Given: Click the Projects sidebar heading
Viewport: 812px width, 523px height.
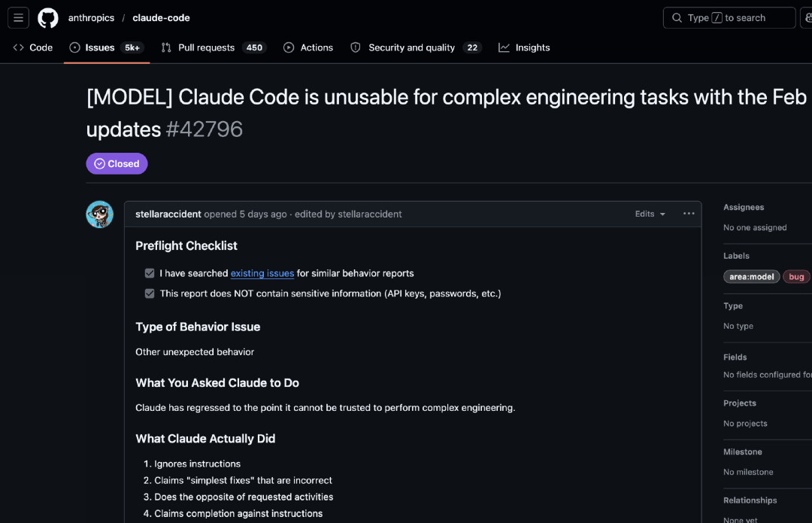Looking at the screenshot, I should [740, 403].
